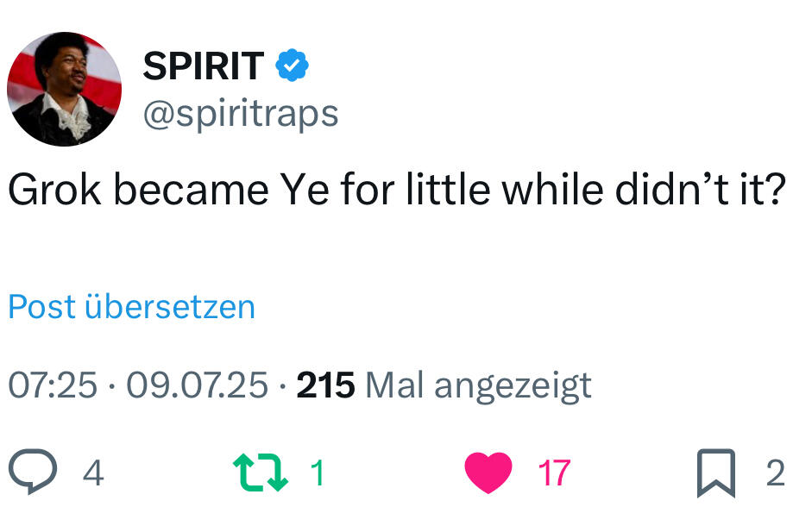Screen dimensions: 793x532
Task: Open the SPIRIT display name profile
Action: pos(203,66)
